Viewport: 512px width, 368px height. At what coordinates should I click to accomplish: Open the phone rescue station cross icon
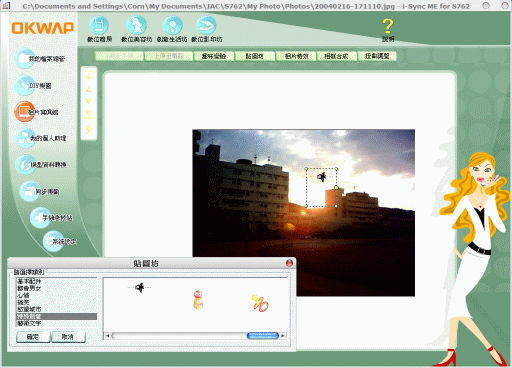click(40, 218)
